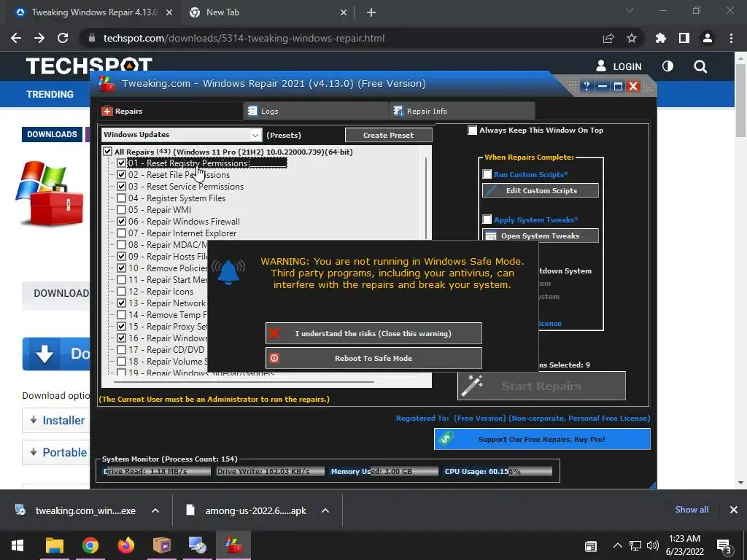The image size is (747, 560).
Task: Enable Always Keep This Window On Top
Action: tap(472, 131)
